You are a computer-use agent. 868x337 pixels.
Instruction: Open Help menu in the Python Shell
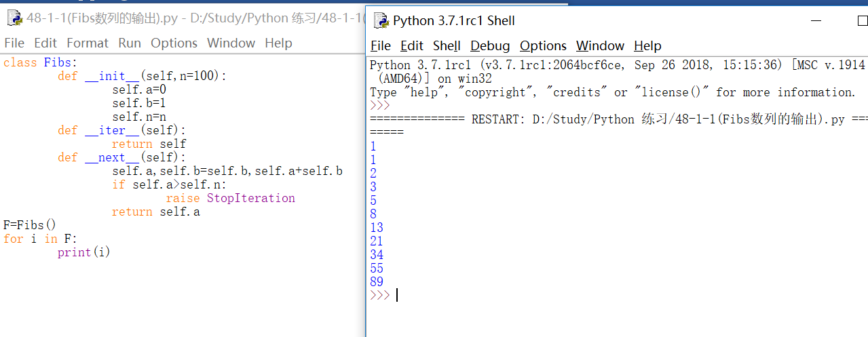647,45
